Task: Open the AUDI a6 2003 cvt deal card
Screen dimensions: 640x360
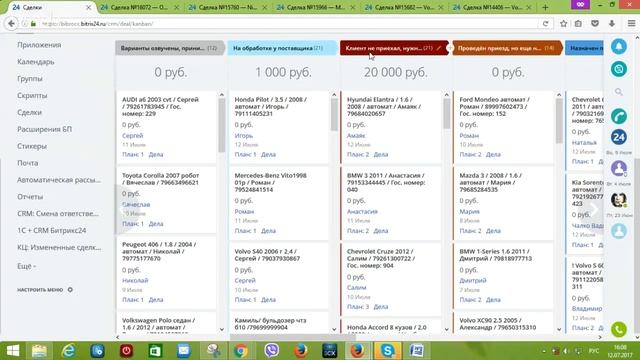Action: (160, 107)
